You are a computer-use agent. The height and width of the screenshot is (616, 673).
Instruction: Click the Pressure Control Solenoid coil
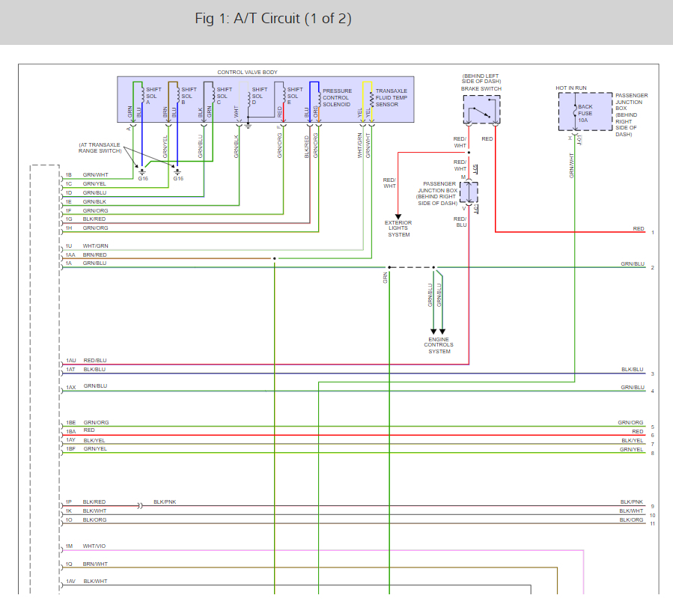(318, 97)
